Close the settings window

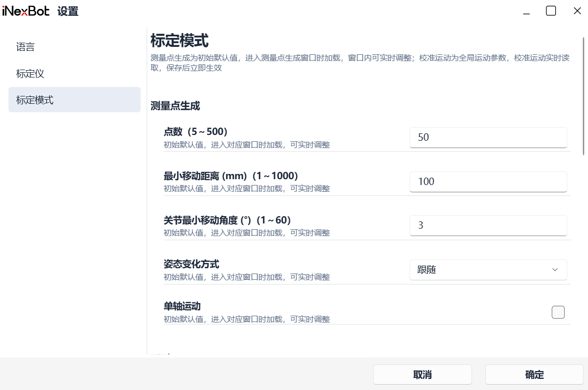tap(577, 11)
